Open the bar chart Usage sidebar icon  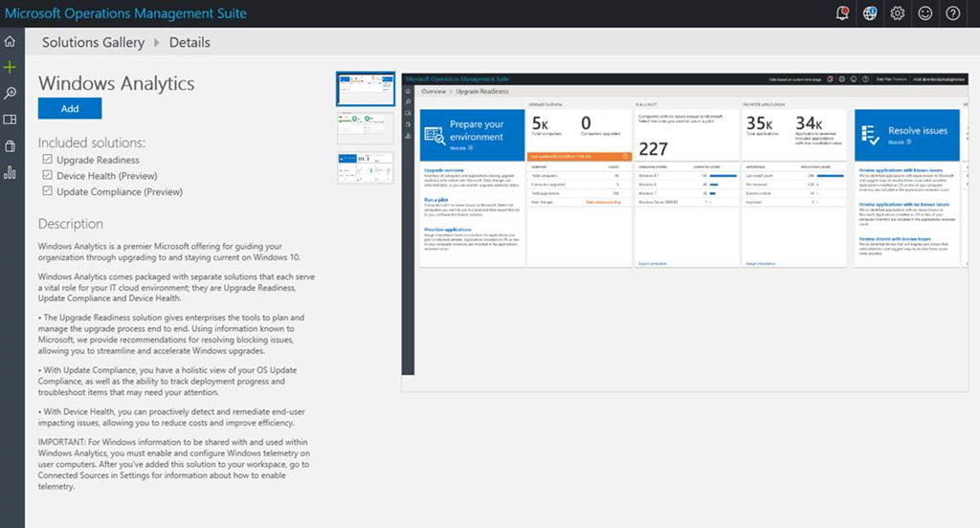click(x=11, y=172)
